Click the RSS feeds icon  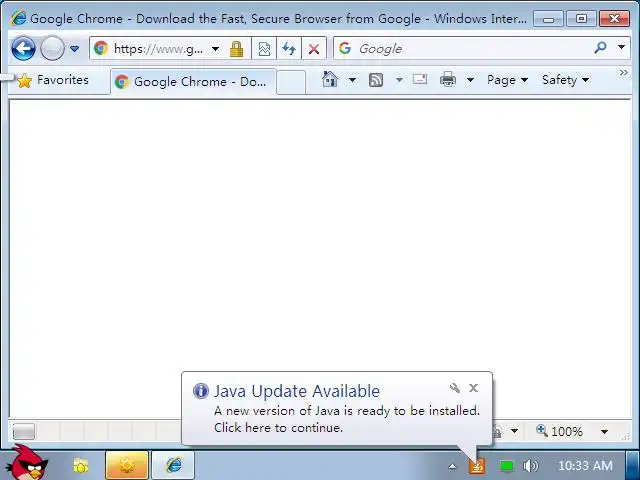376,80
